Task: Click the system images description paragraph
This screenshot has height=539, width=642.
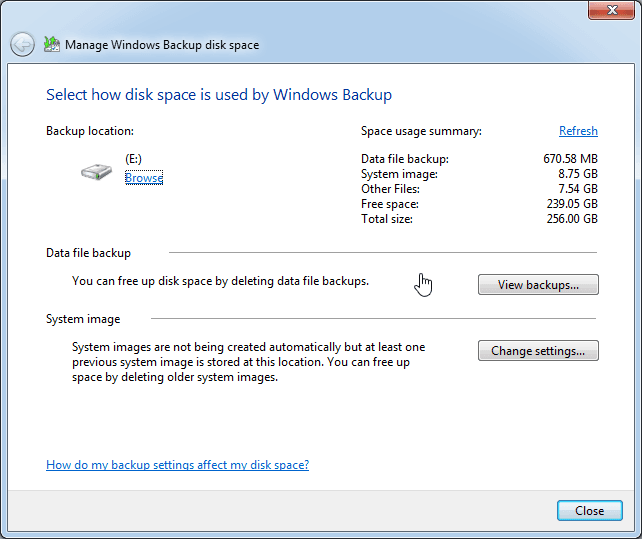Action: point(249,362)
